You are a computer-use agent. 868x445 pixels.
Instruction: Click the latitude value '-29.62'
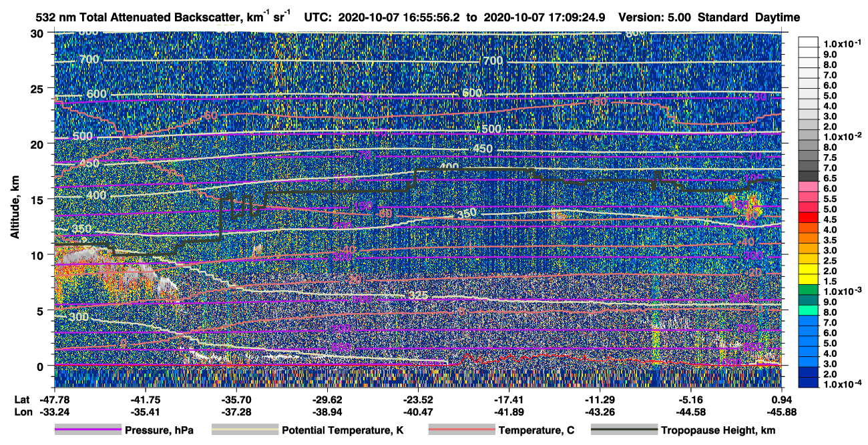point(327,400)
